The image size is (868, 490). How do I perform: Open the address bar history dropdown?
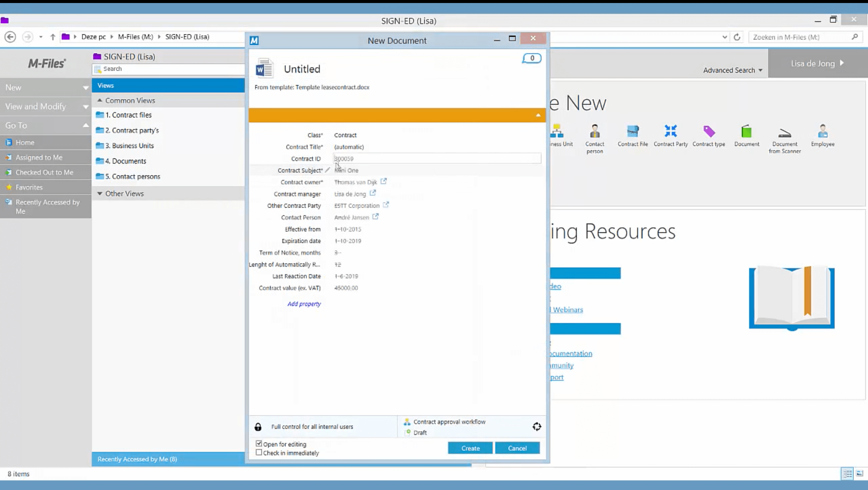725,37
